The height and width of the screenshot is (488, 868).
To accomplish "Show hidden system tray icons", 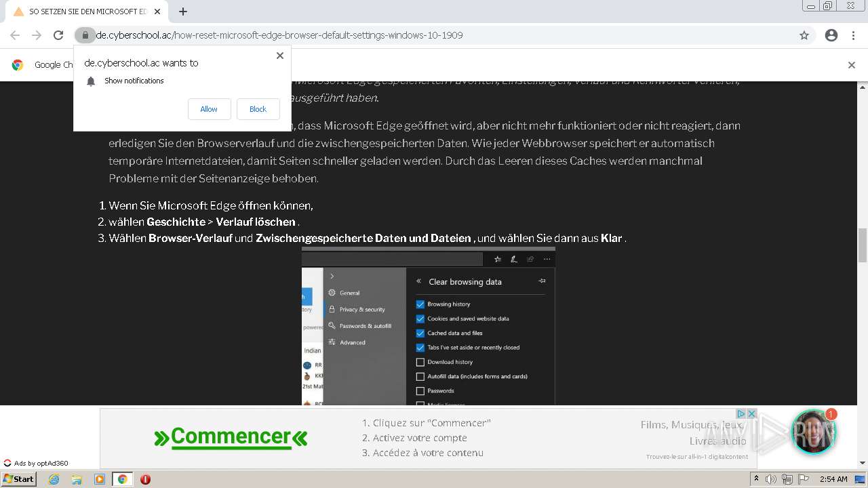I will point(756,479).
